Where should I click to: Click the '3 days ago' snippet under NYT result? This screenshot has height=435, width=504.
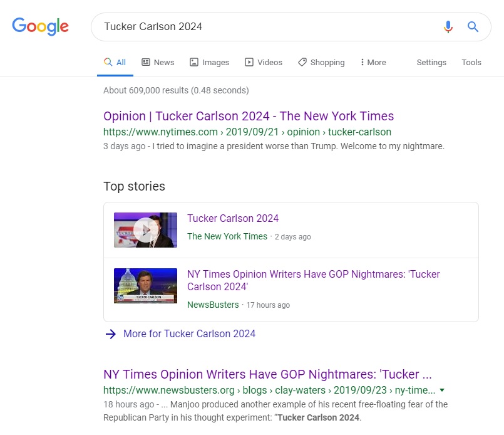tap(274, 146)
